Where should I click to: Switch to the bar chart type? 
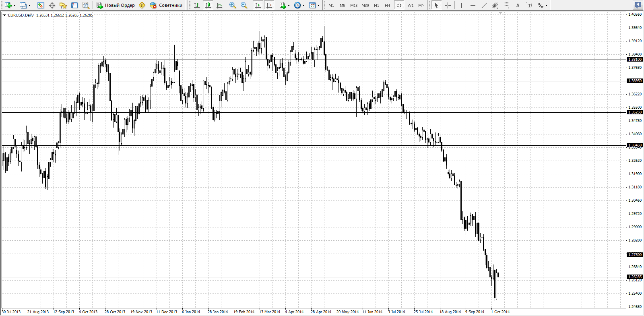tap(197, 5)
